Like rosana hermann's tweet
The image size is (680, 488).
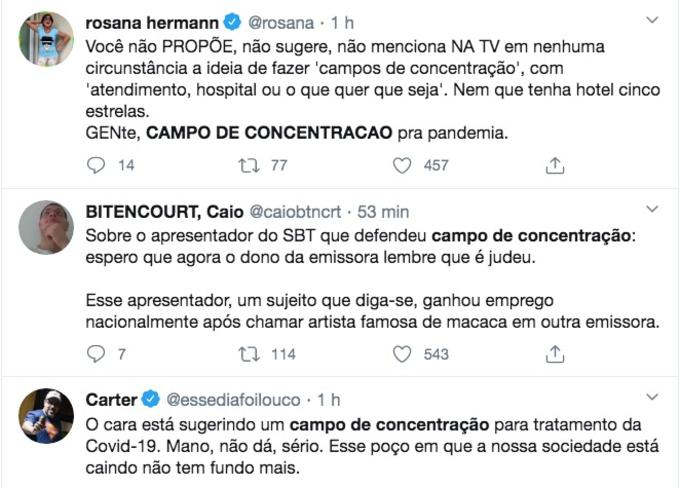402,166
